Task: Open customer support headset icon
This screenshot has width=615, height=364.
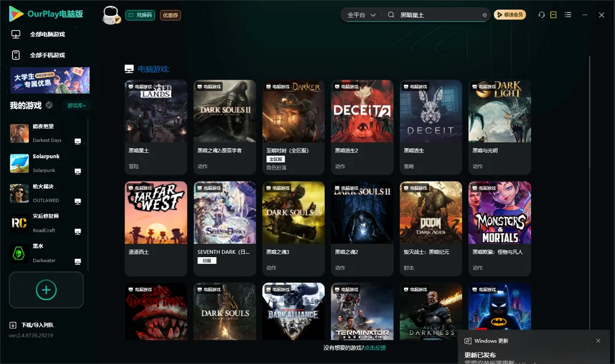Action: tap(542, 15)
